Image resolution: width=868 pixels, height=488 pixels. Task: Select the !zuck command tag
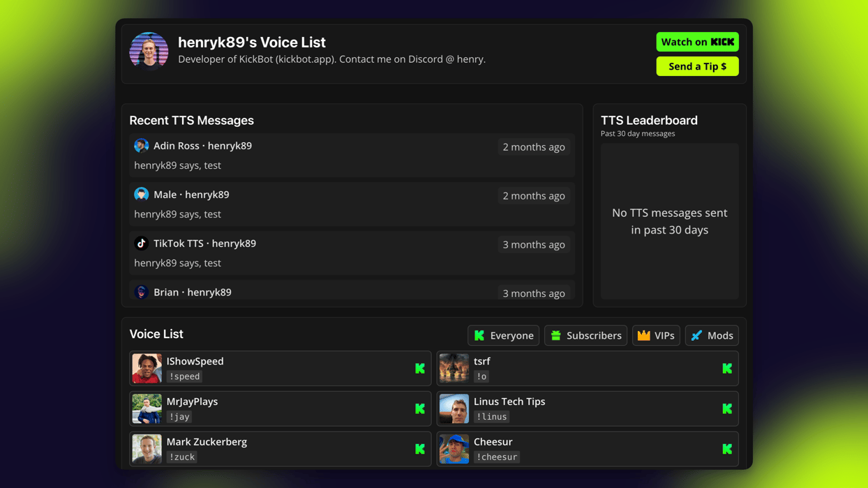pos(182,457)
